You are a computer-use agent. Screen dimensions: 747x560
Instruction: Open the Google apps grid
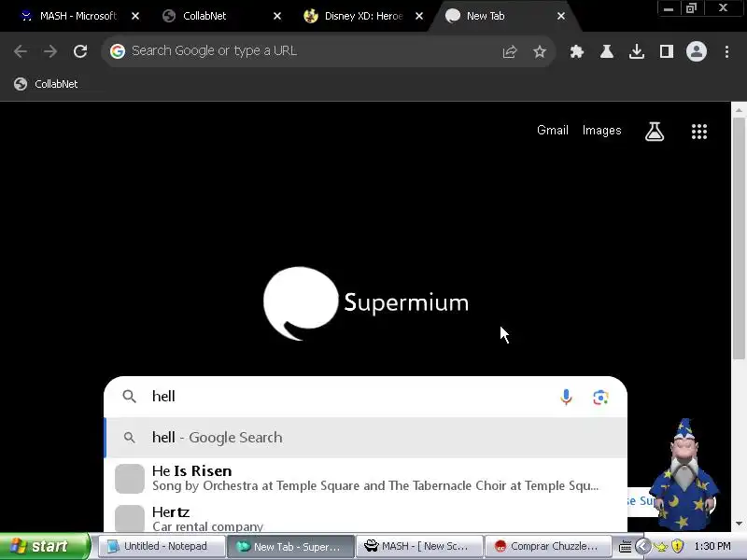point(698,131)
